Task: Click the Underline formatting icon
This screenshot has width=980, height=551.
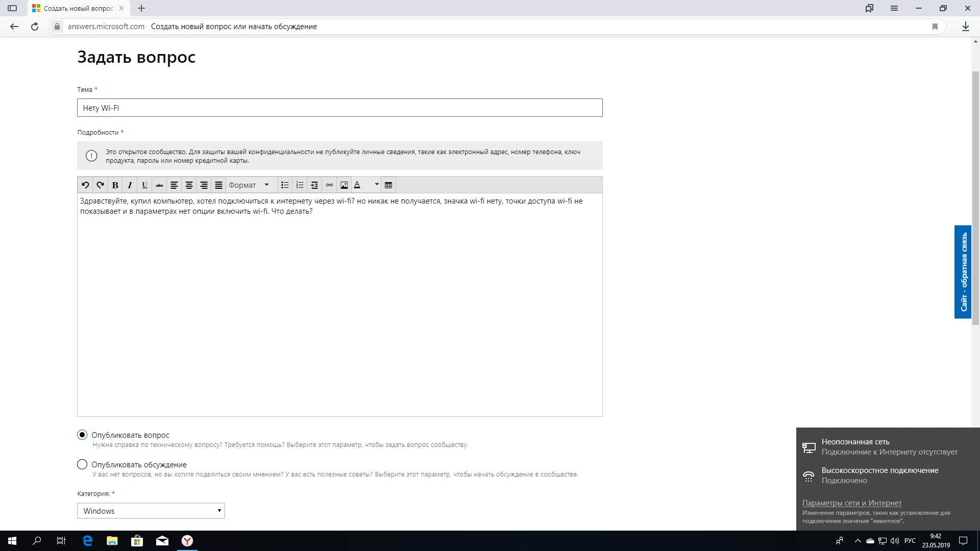Action: tap(144, 185)
